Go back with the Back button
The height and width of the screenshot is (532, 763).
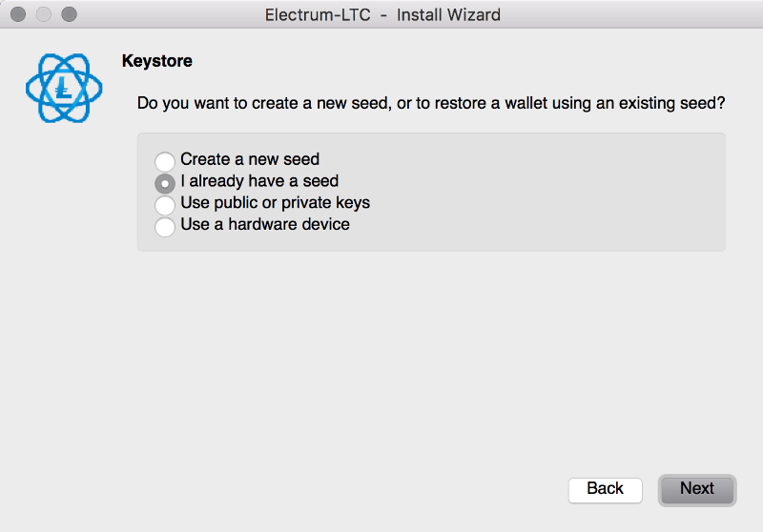click(x=605, y=489)
